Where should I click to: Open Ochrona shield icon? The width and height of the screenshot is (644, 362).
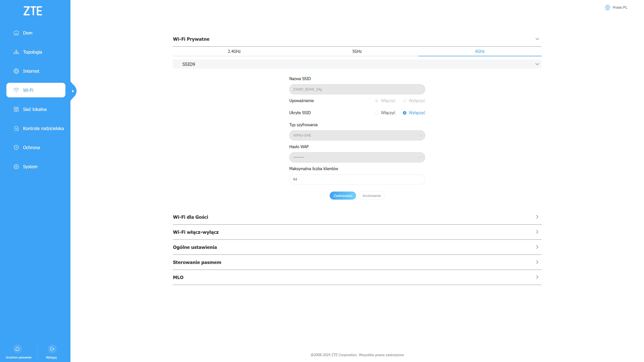16,148
